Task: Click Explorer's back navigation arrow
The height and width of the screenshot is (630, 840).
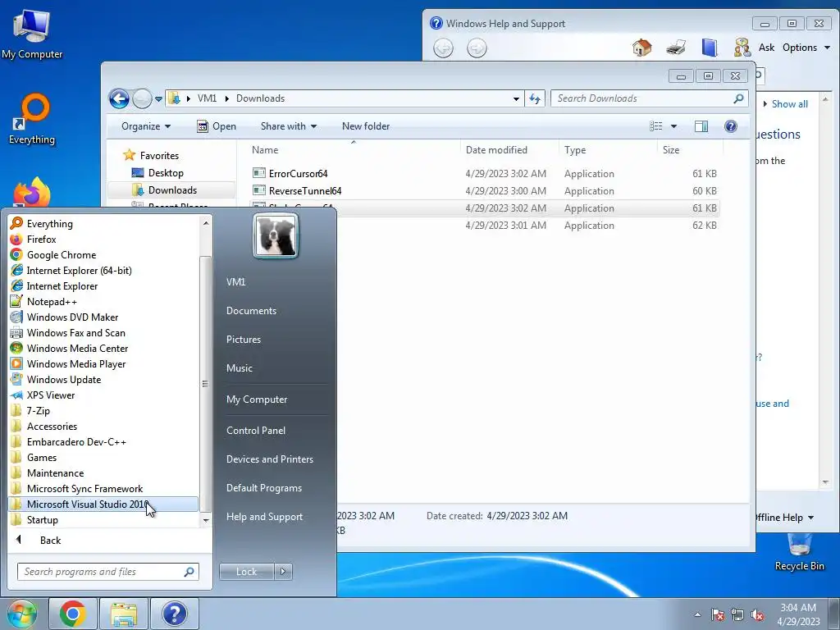Action: (119, 98)
